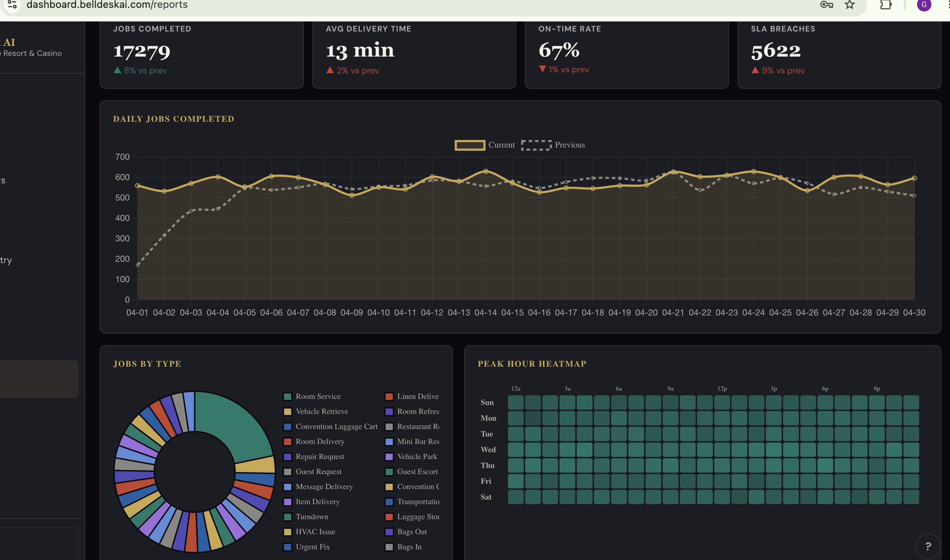Screen dimensions: 950x560
Task: Click the Room Refresh legend entry
Action: tap(412, 411)
